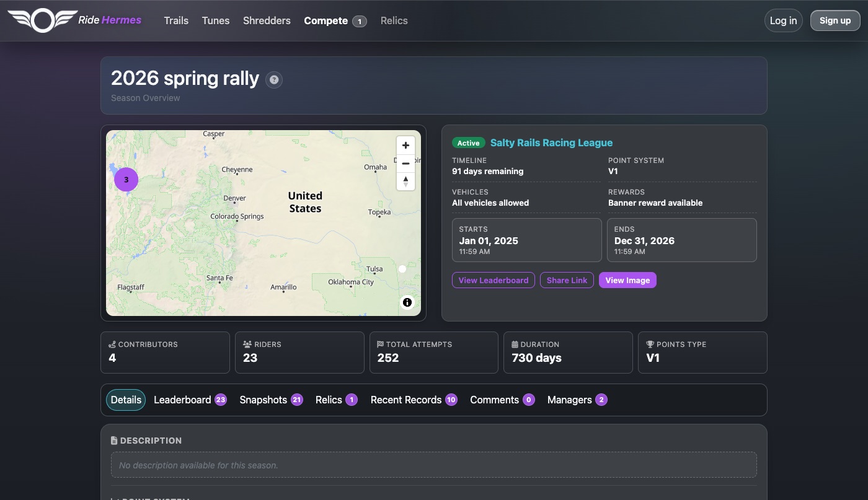Zoom out on the map
The image size is (868, 500).
pos(405,164)
